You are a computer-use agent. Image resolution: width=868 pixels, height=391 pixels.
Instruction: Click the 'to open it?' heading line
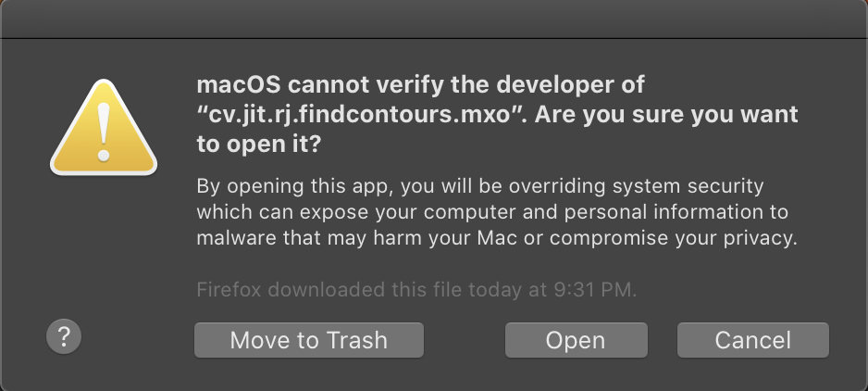(x=258, y=145)
